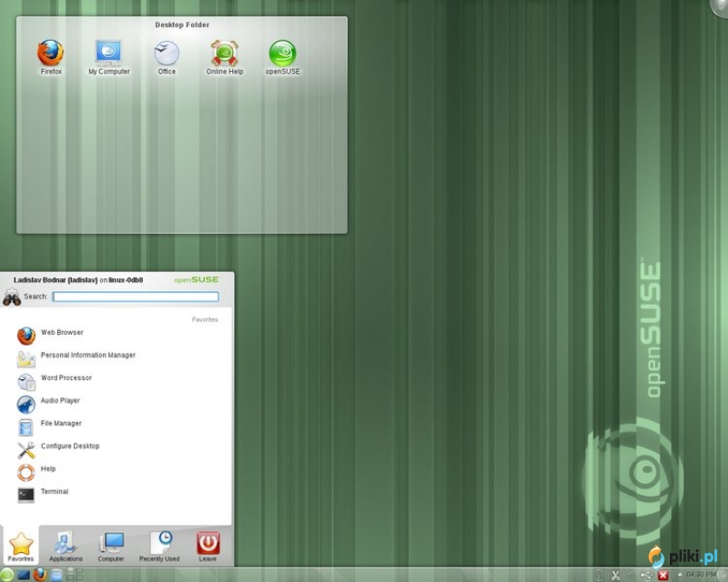
Task: Click the volume tray icon
Action: click(631, 575)
